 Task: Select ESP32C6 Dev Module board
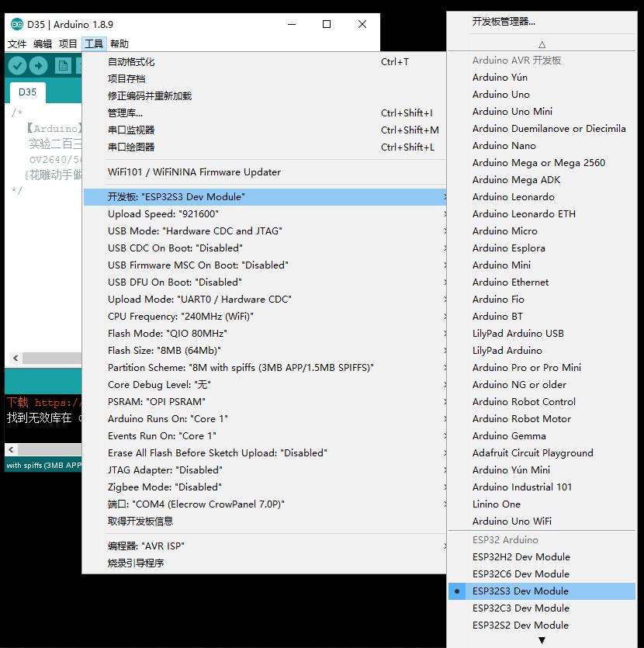coord(542,574)
